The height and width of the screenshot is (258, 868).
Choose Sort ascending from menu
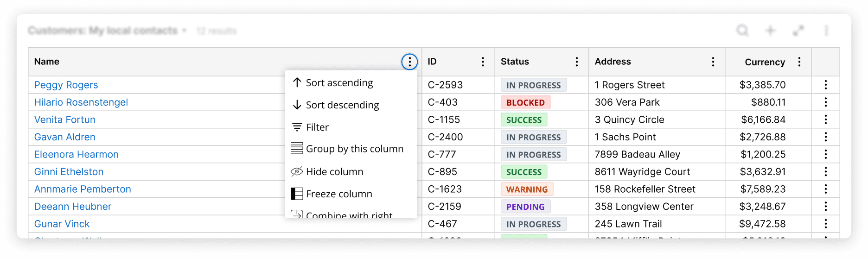351,83
